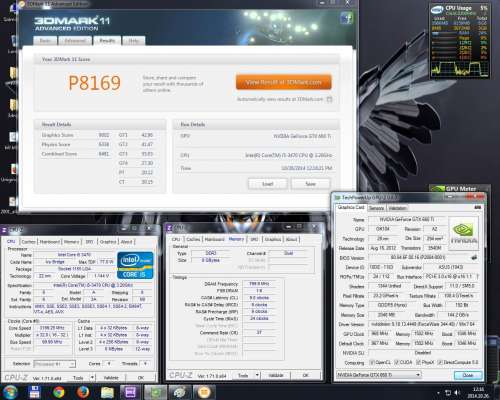The image size is (500, 400).
Task: Open the Sensors tab in GPU-Z
Action: tap(376, 208)
